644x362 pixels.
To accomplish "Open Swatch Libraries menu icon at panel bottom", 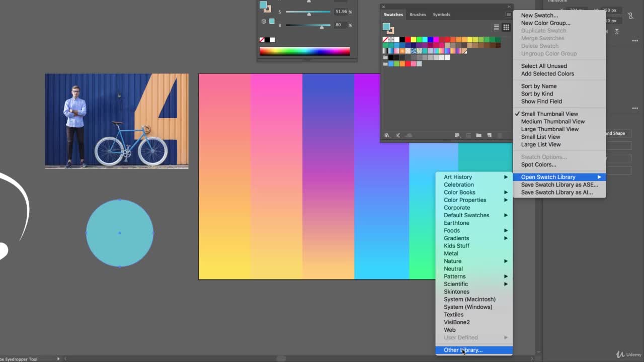I will (387, 135).
